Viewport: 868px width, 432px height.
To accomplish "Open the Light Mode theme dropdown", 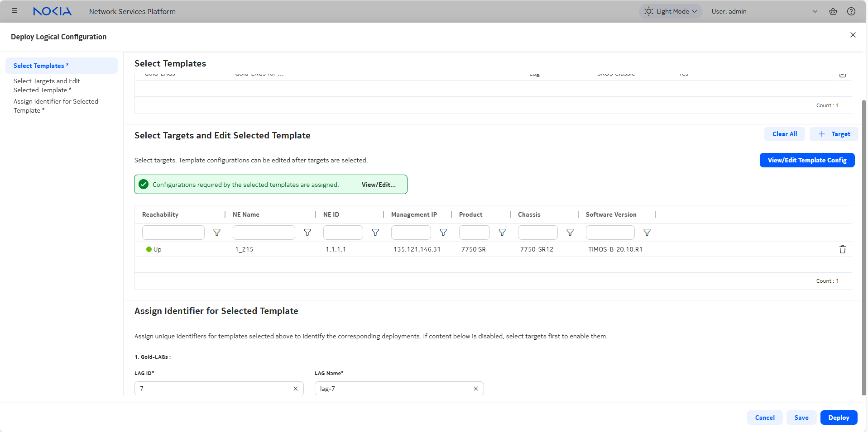I will coord(671,11).
